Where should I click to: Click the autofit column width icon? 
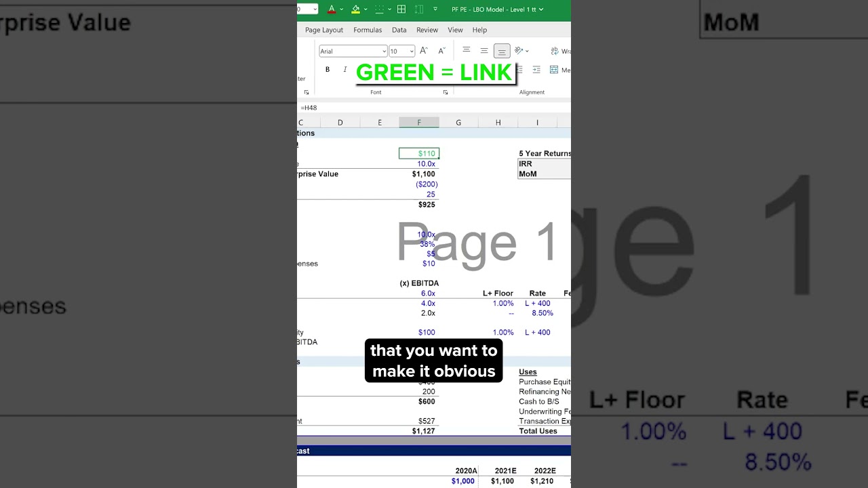tap(419, 9)
